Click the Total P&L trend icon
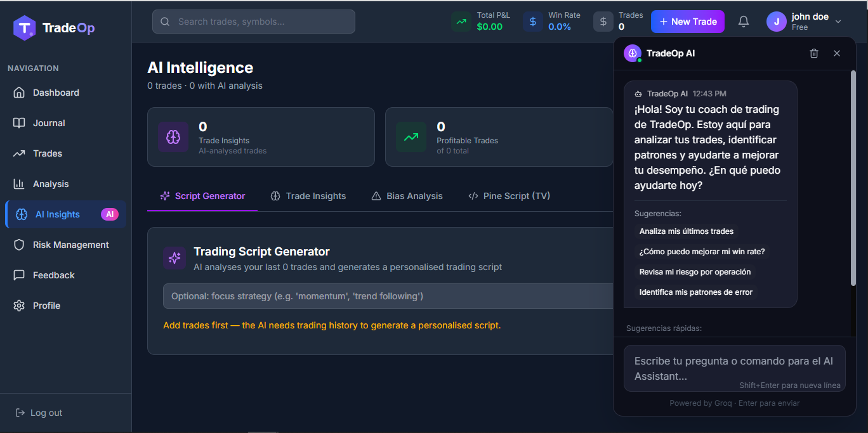Image resolution: width=868 pixels, height=433 pixels. click(x=461, y=22)
